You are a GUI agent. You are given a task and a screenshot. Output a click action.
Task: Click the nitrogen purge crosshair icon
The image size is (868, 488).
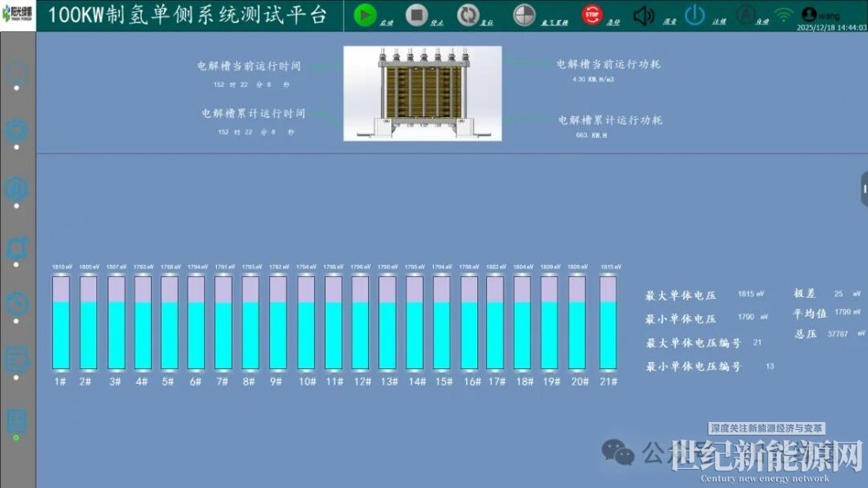524,15
